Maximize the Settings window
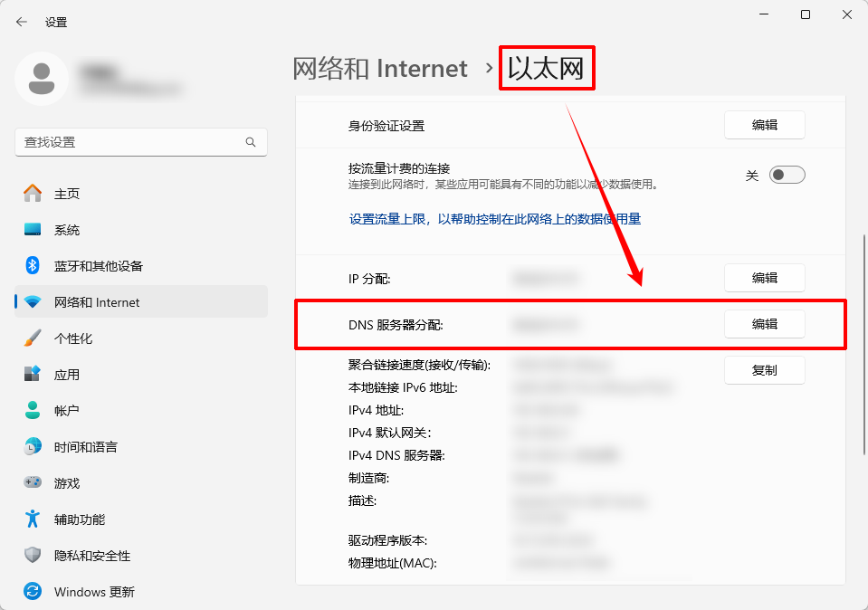868x610 pixels. (x=806, y=14)
